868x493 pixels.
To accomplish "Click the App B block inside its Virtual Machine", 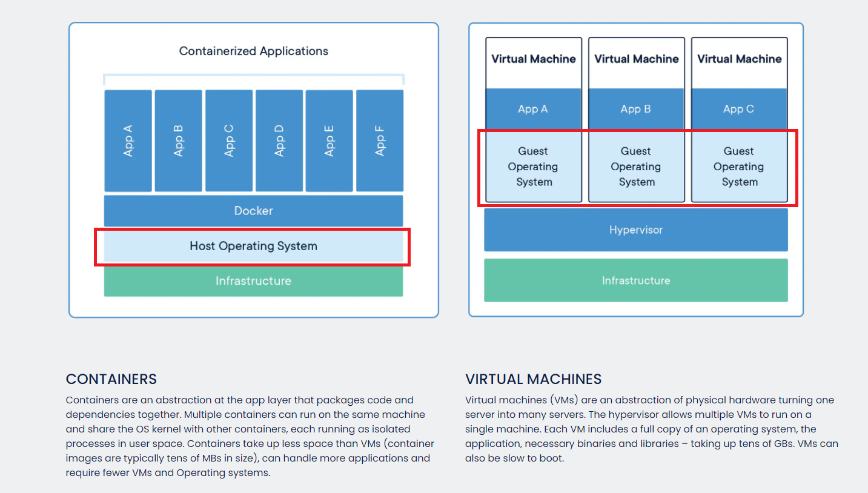I will [636, 109].
